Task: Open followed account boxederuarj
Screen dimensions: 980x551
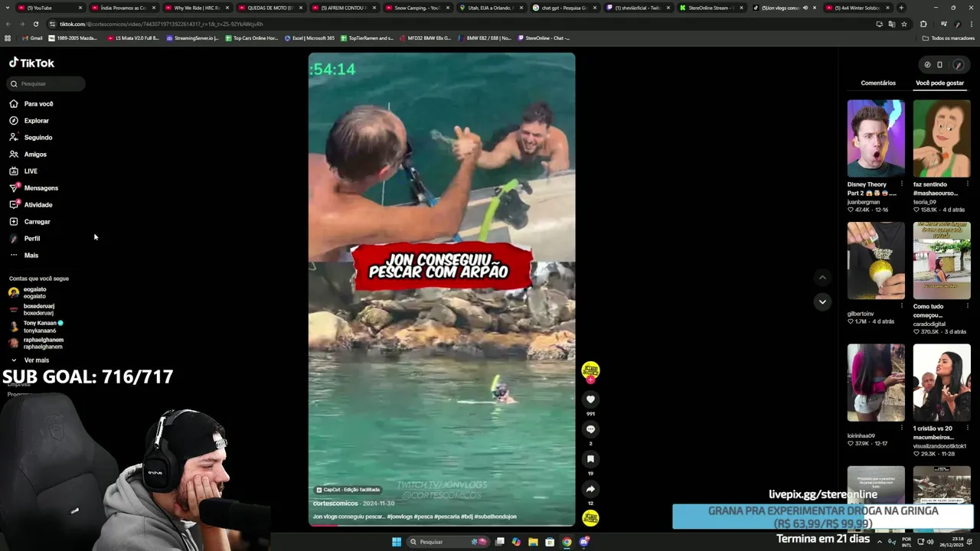Action: tap(31, 310)
